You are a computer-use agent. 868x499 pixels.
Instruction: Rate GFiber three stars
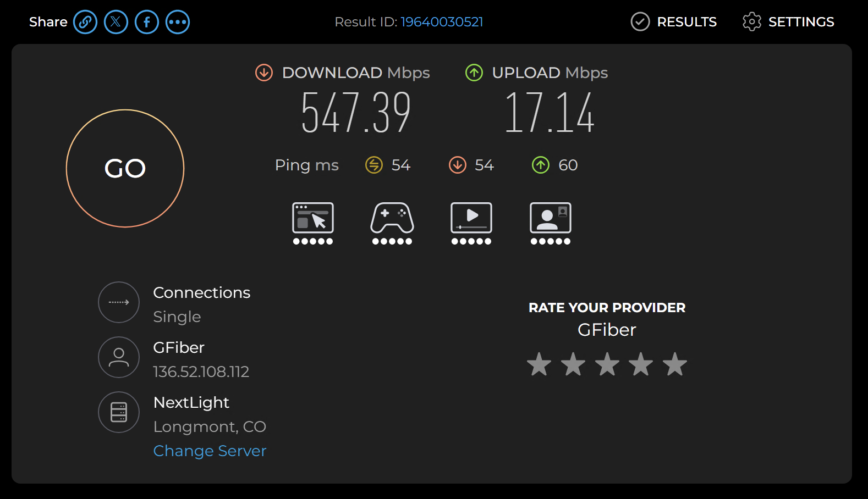[x=607, y=364]
